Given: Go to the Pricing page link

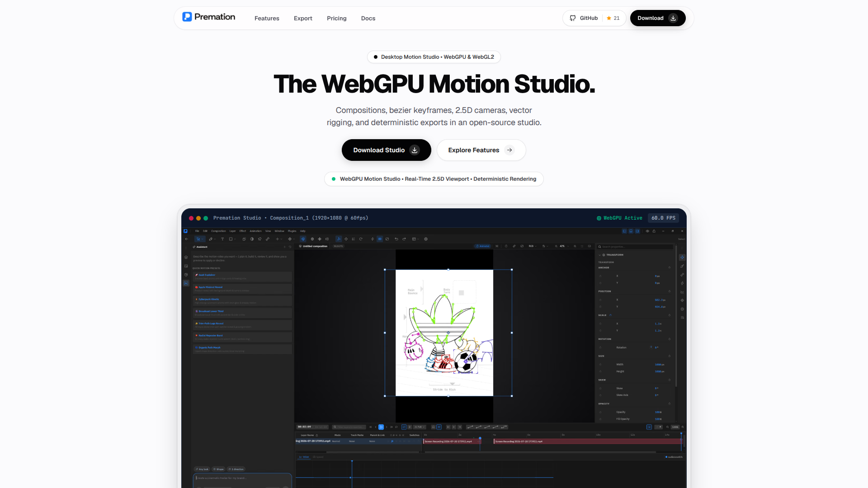Looking at the screenshot, I should point(337,19).
